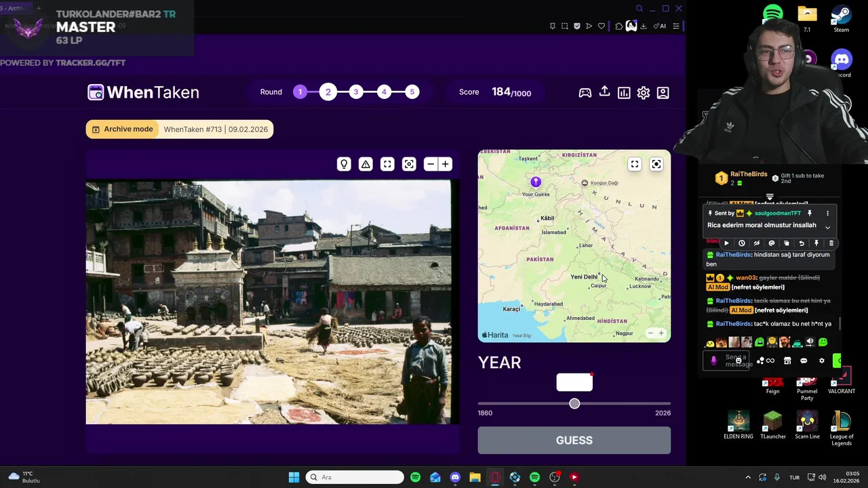Open the WhenTaken settings gear
Screen dimensions: 868x488
pos(644,93)
